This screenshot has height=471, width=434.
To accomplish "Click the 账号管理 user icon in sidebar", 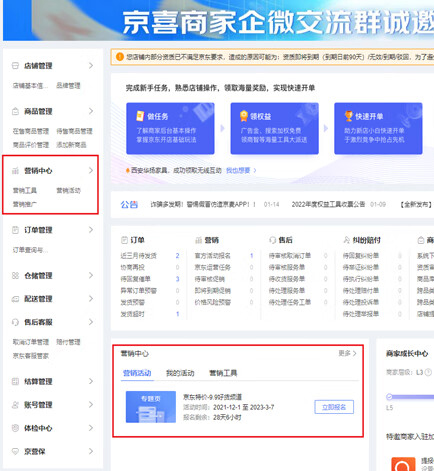I will [x=15, y=405].
